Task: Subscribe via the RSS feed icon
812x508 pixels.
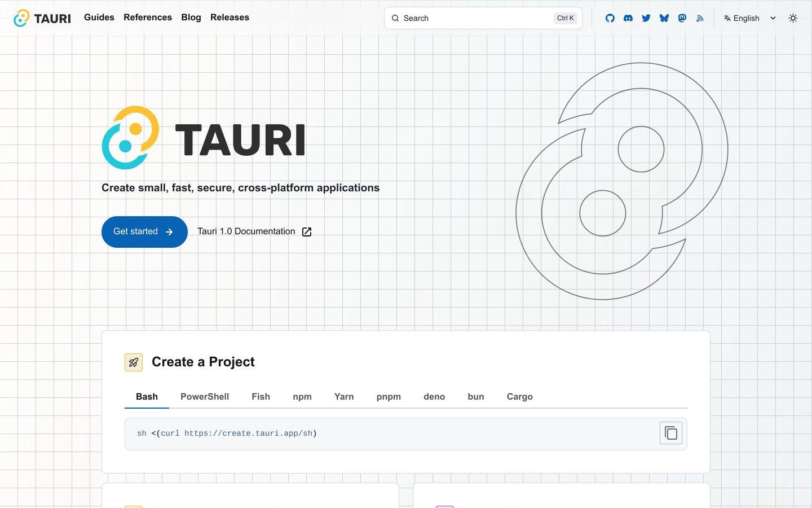Action: click(x=700, y=18)
